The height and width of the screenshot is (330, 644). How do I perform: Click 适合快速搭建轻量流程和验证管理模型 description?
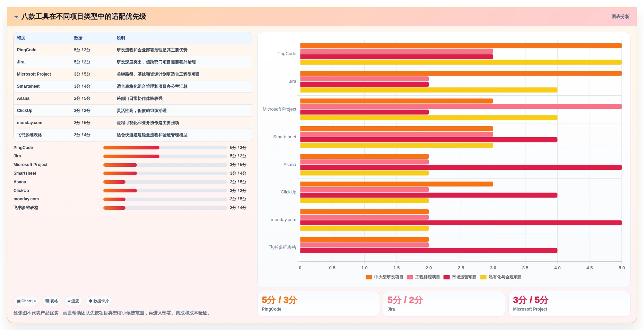pos(152,135)
